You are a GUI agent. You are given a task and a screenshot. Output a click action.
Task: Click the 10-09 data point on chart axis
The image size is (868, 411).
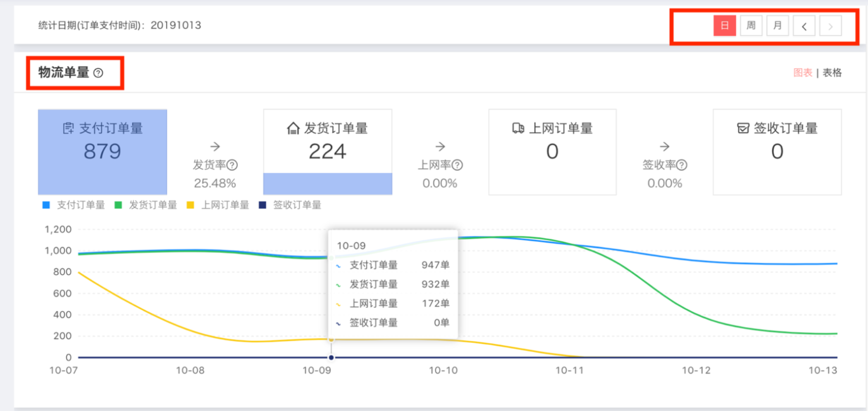click(331, 358)
